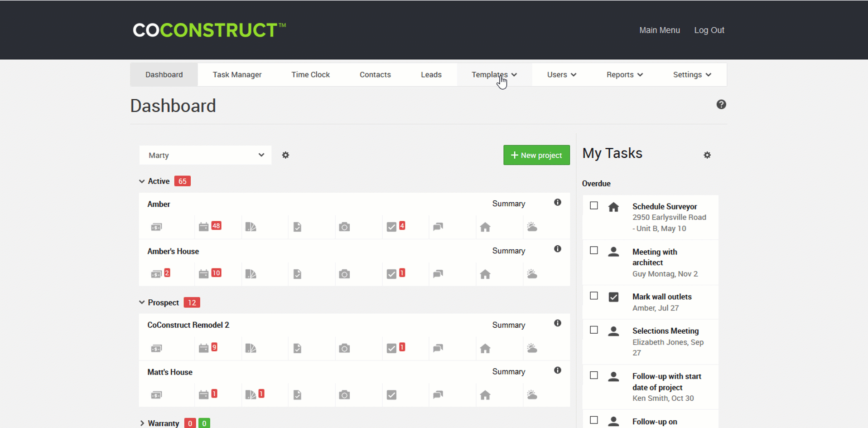The width and height of the screenshot is (868, 428).
Task: Open the Amber's House project name
Action: click(x=173, y=251)
